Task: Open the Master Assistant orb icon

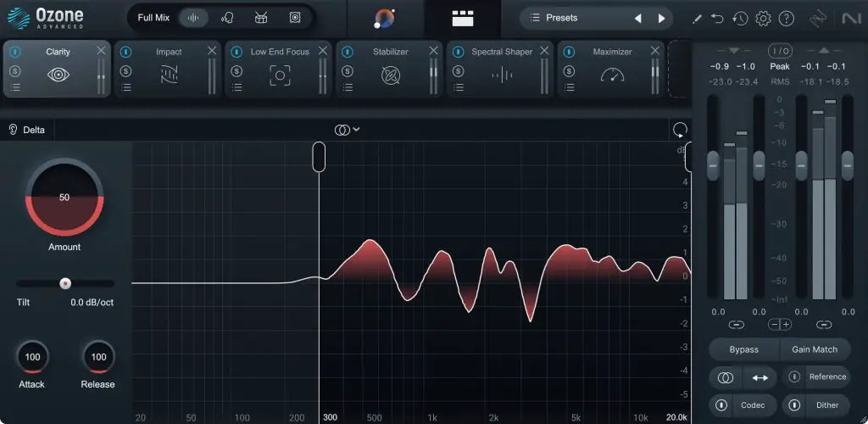Action: (385, 19)
